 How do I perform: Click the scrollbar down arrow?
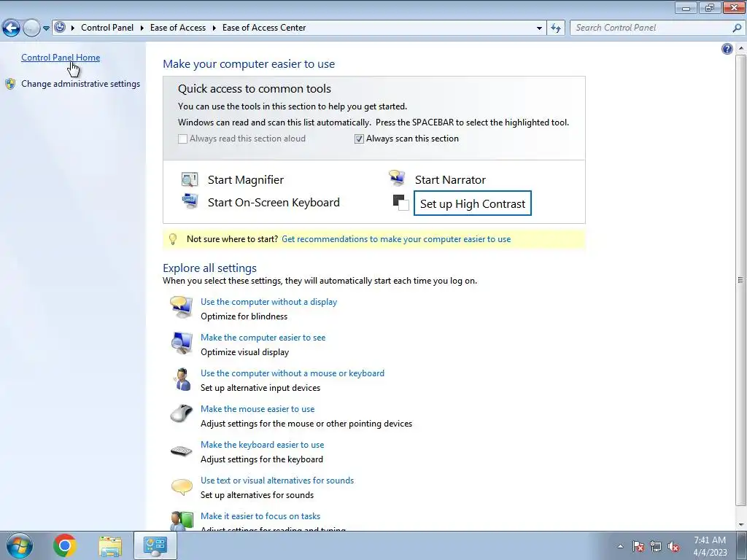pos(741,525)
